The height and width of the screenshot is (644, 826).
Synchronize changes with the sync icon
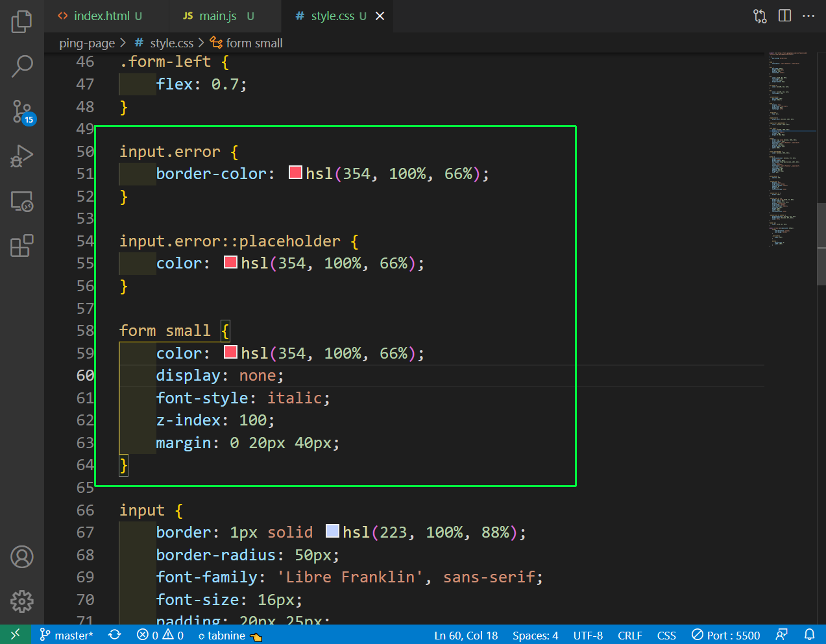[115, 635]
